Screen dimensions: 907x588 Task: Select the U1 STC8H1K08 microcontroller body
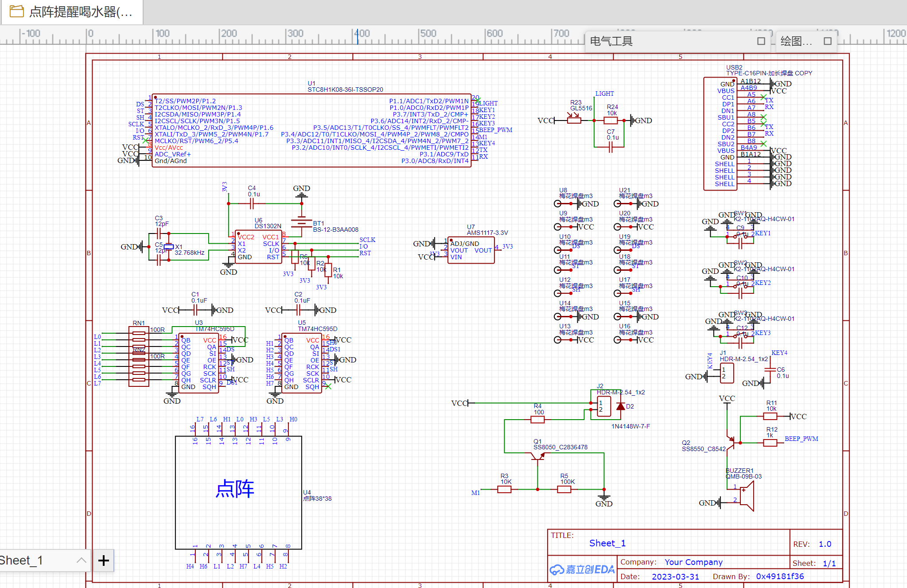(311, 130)
